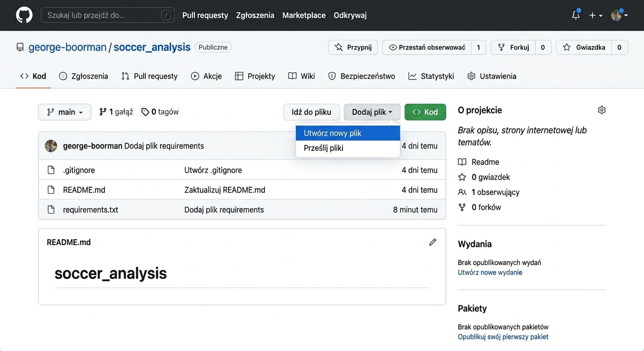Expand the green Kod dropdown button

[x=425, y=112]
